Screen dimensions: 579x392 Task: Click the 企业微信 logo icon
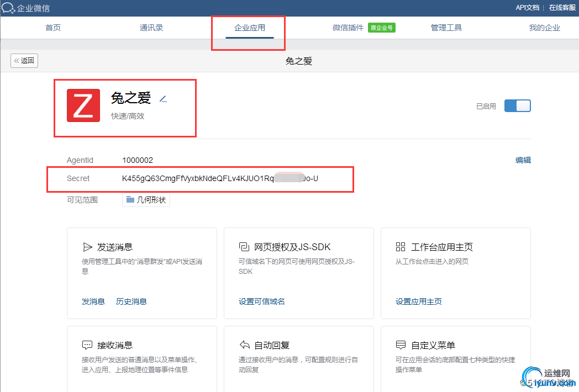pos(8,8)
